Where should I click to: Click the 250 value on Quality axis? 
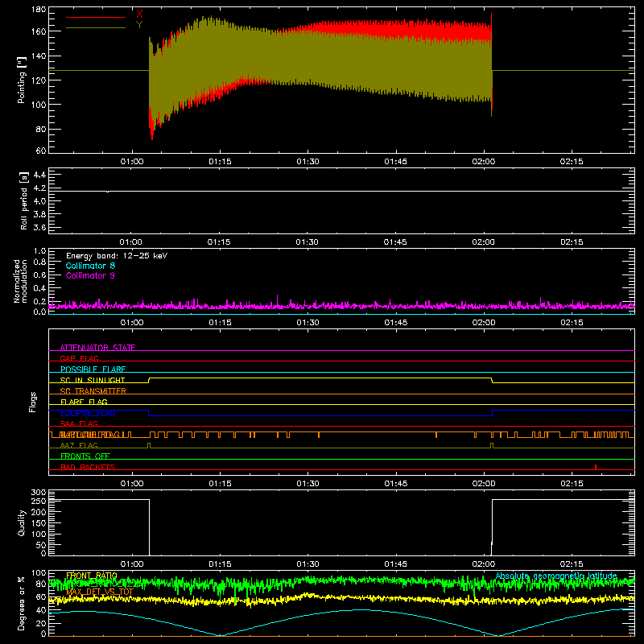point(39,501)
